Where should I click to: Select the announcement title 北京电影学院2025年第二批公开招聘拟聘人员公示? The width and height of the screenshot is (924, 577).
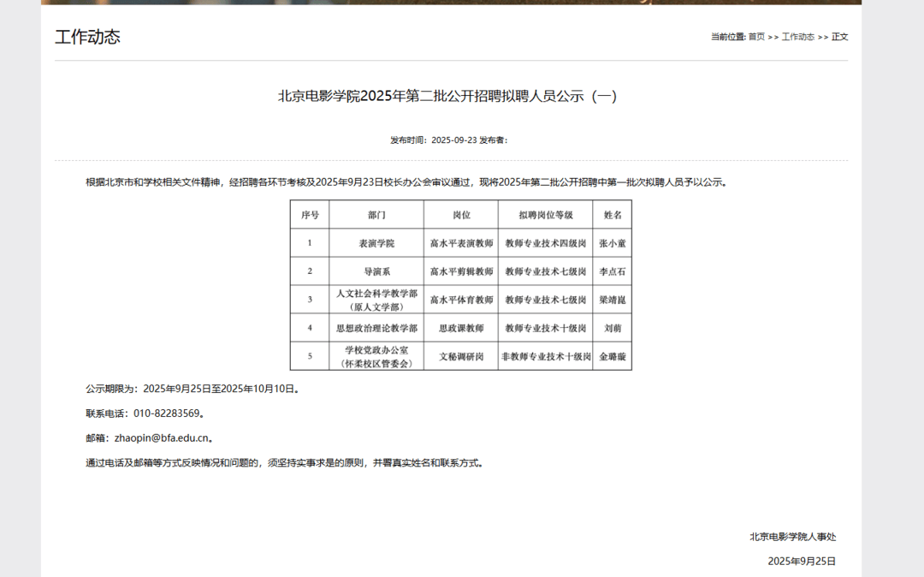[447, 96]
